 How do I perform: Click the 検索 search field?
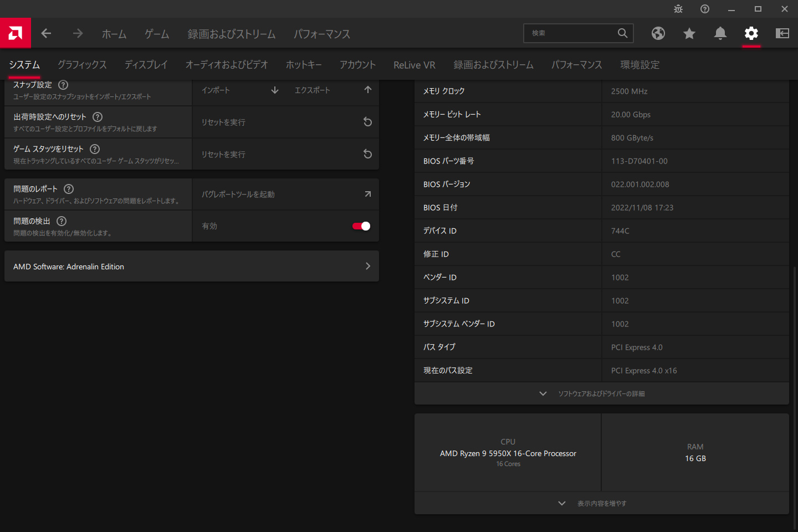point(571,33)
